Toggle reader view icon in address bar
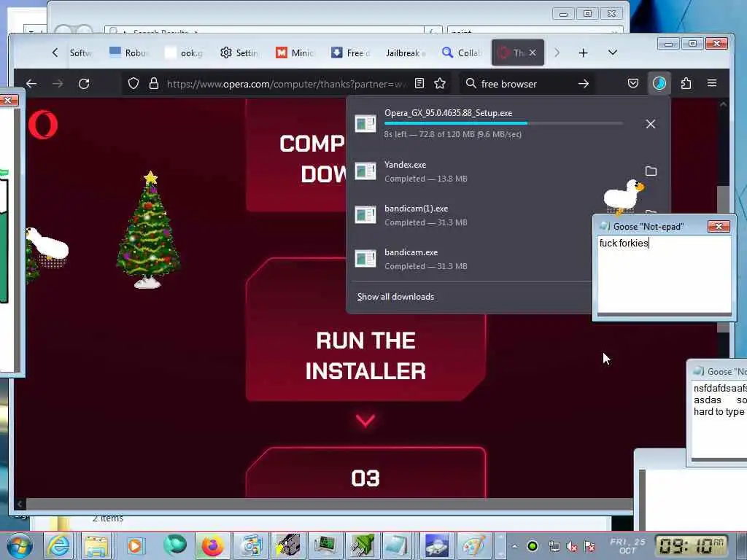 click(x=419, y=83)
